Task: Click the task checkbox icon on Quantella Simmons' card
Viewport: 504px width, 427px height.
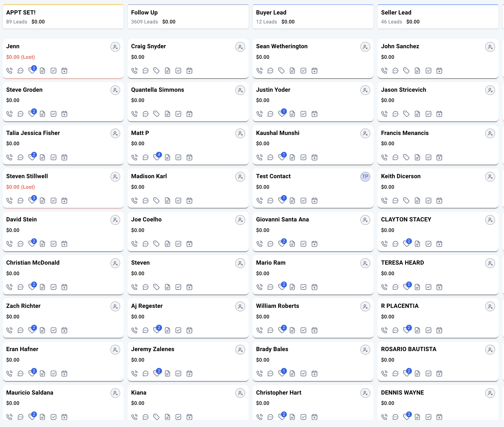Action: pos(178,114)
